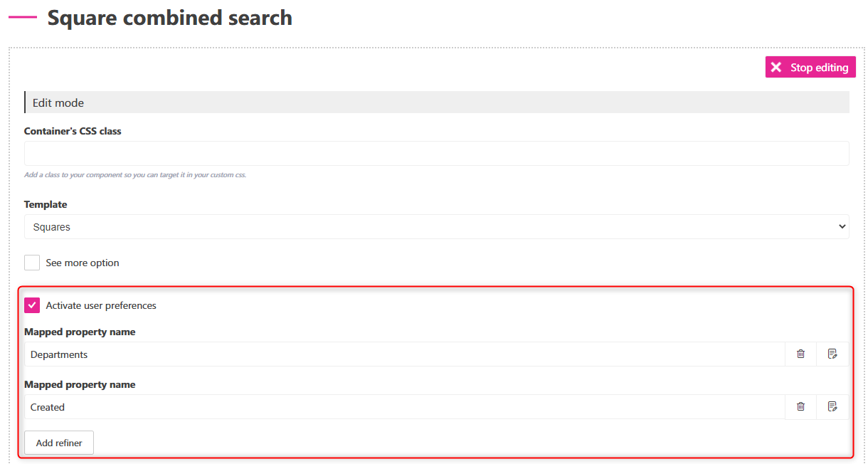Edit the Departments refiner settings icon
This screenshot has width=868, height=464.
click(x=832, y=354)
